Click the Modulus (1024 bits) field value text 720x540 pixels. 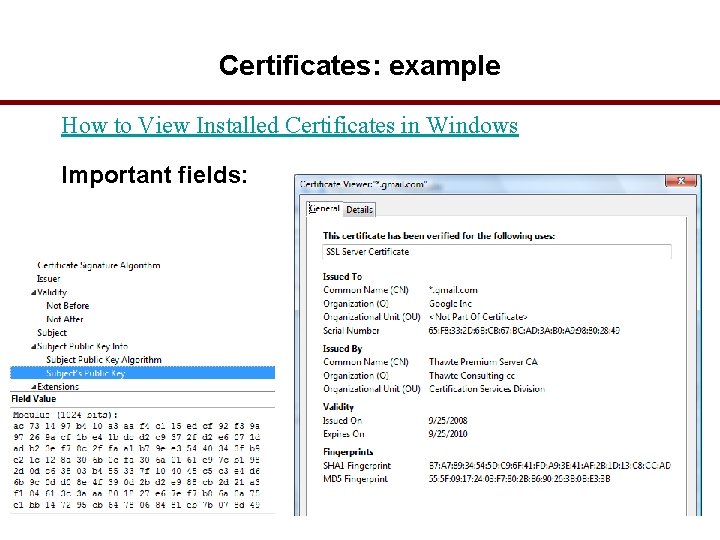point(65,415)
